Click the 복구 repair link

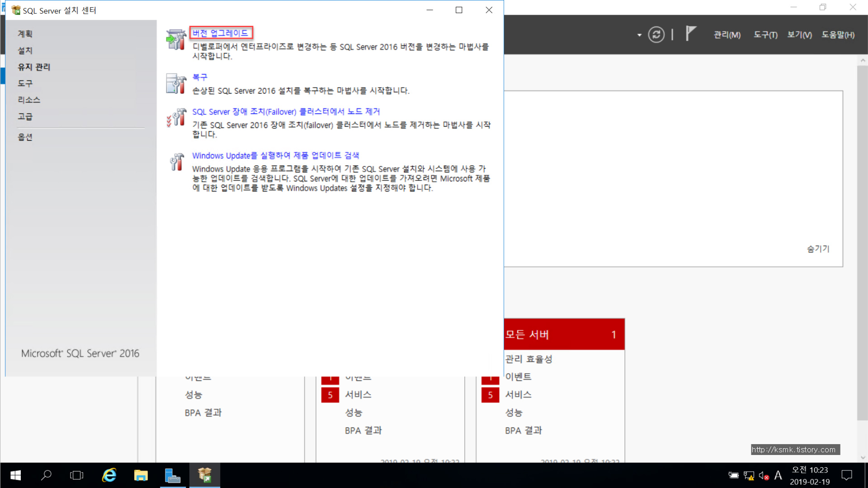pyautogui.click(x=200, y=77)
